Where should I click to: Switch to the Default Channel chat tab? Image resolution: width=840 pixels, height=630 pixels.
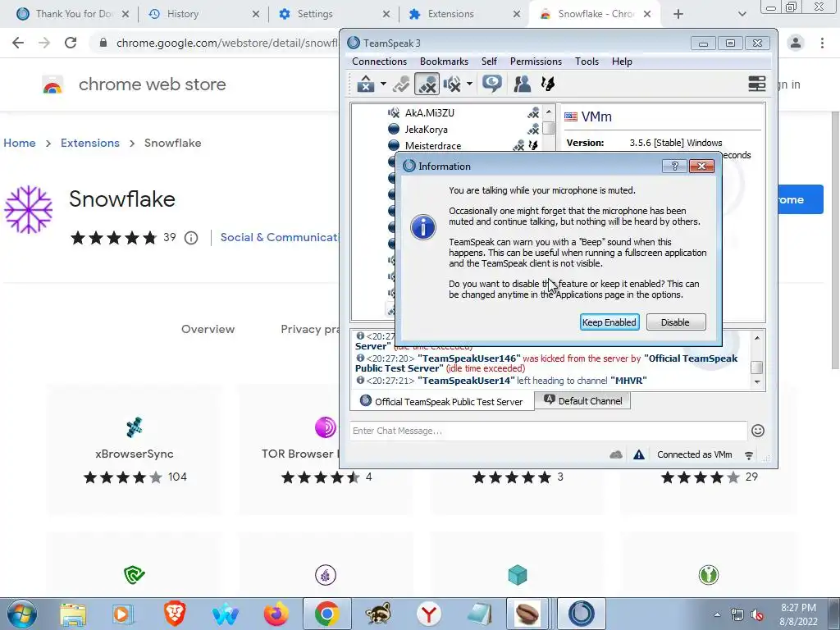point(583,400)
